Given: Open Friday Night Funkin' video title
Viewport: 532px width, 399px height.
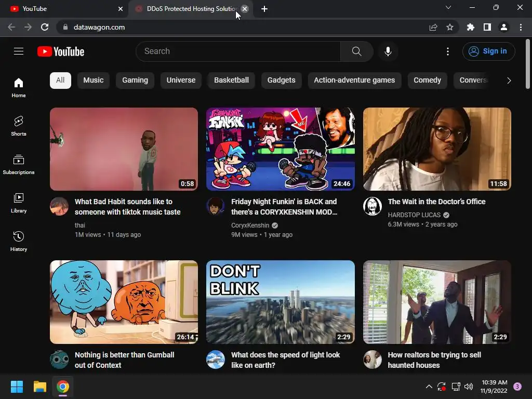Looking at the screenshot, I should click(x=284, y=207).
